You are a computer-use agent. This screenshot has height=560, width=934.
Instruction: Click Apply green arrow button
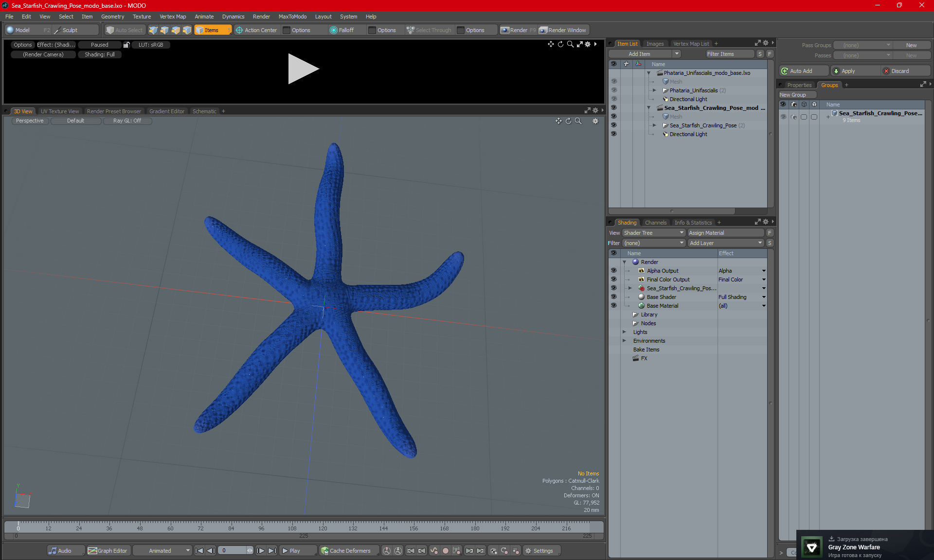[855, 71]
